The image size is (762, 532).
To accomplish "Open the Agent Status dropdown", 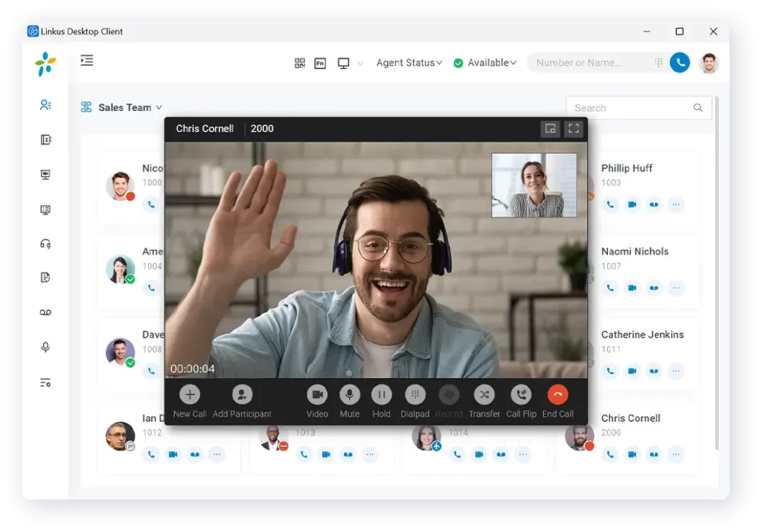I will 409,63.
